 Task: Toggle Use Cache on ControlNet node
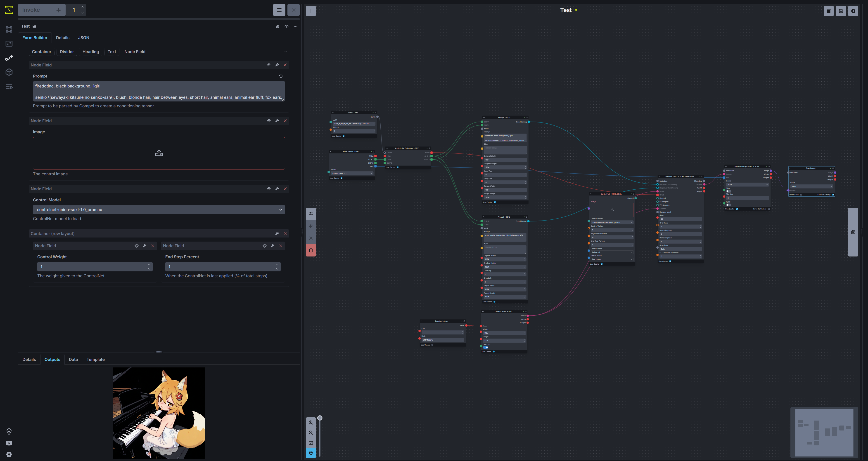click(601, 264)
